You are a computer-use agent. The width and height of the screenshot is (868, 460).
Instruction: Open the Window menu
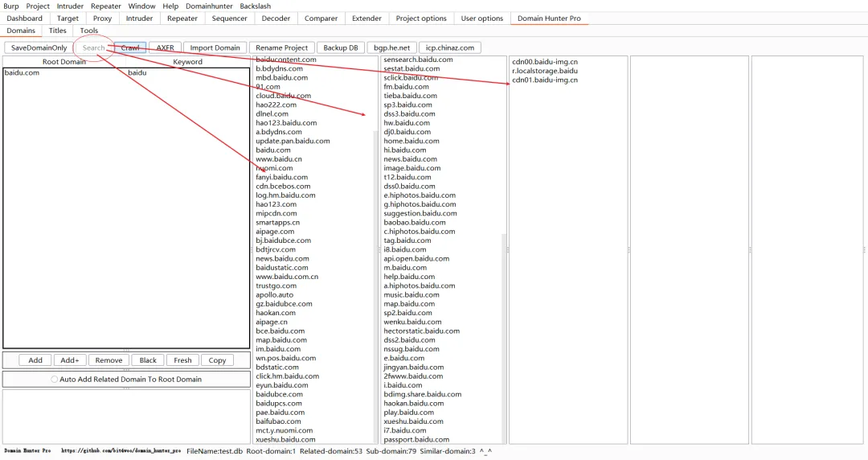point(141,6)
